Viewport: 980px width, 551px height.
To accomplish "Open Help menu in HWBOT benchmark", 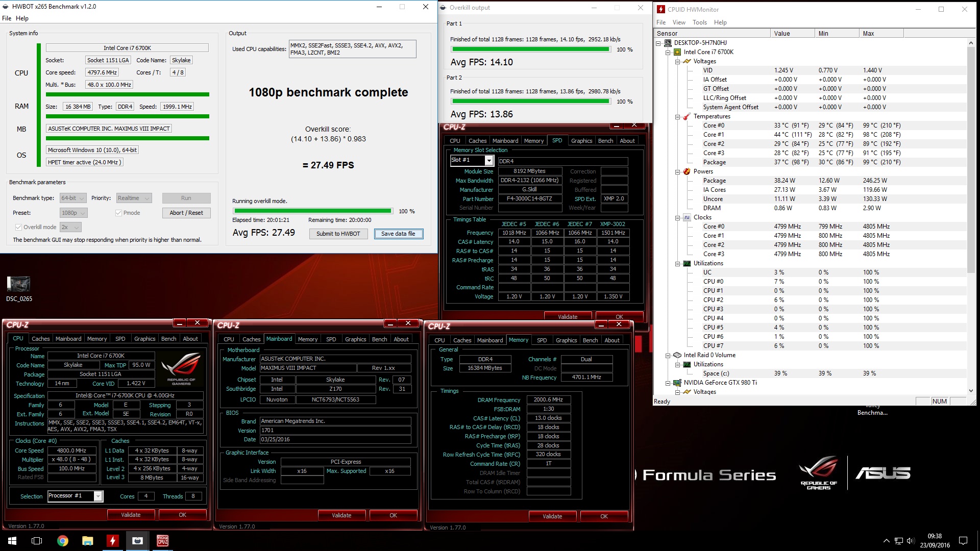I will click(x=22, y=18).
